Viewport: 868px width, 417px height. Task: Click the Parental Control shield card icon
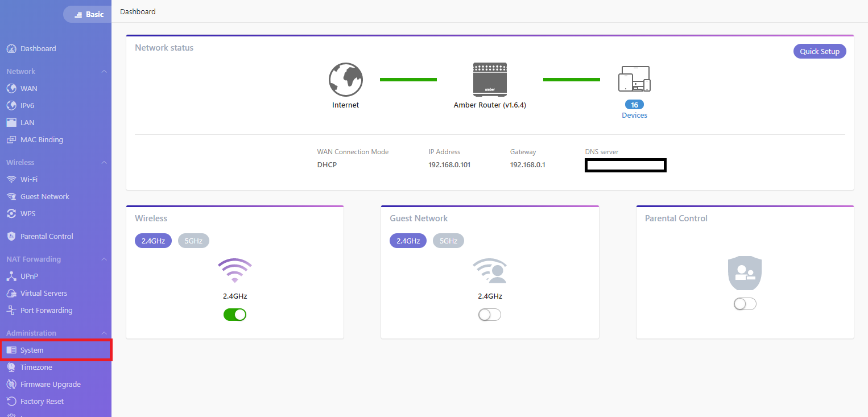pos(745,273)
